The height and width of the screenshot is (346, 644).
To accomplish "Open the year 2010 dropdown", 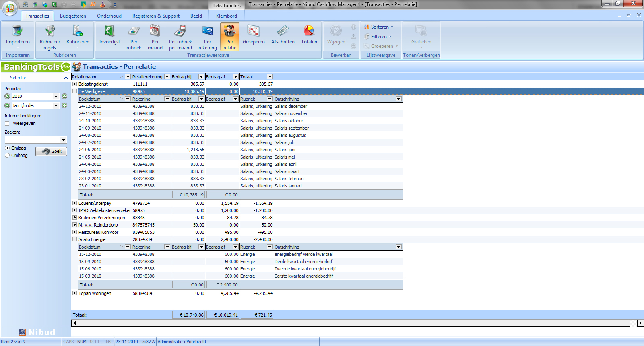I will (x=56, y=96).
